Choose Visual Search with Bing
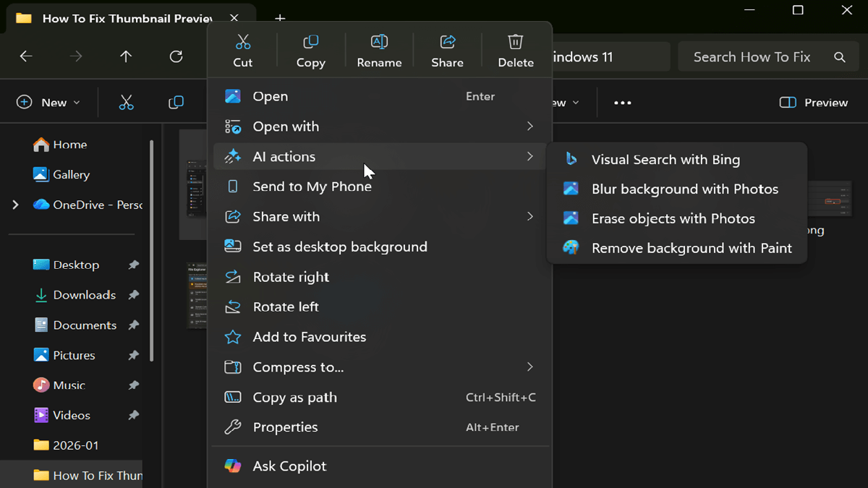Viewport: 868px width, 488px height. point(665,160)
